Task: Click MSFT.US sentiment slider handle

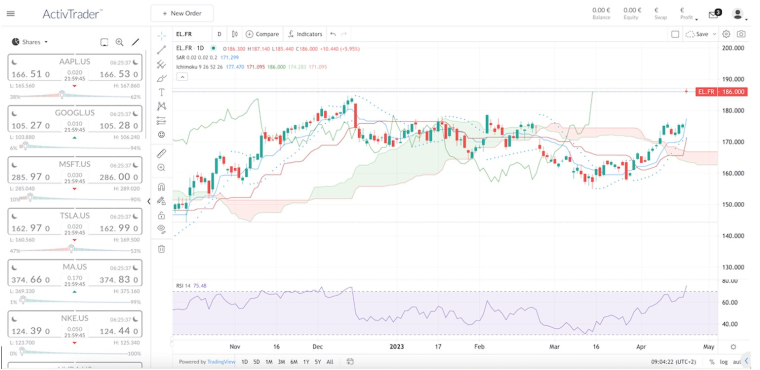Action: tap(30, 197)
